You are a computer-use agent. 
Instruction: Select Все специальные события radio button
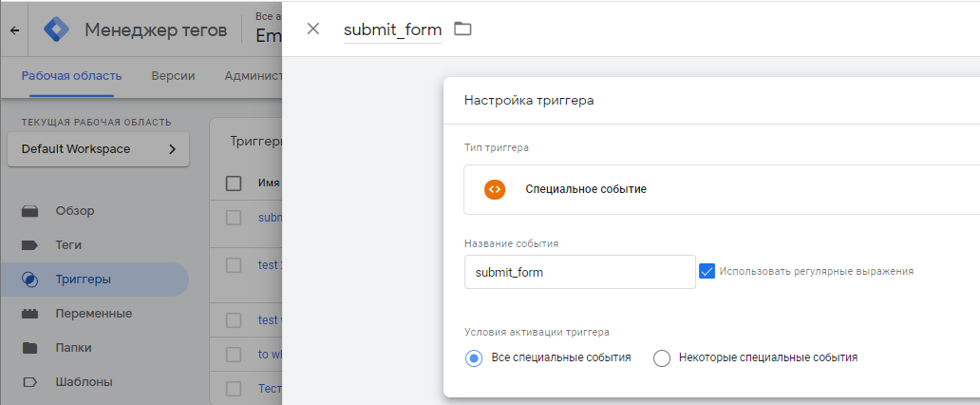pyautogui.click(x=474, y=358)
